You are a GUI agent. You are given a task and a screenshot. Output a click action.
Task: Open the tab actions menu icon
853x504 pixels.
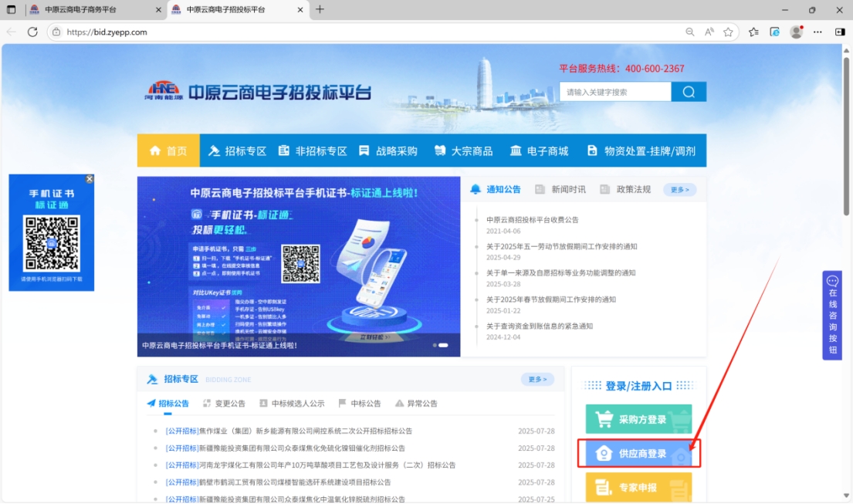pos(12,10)
